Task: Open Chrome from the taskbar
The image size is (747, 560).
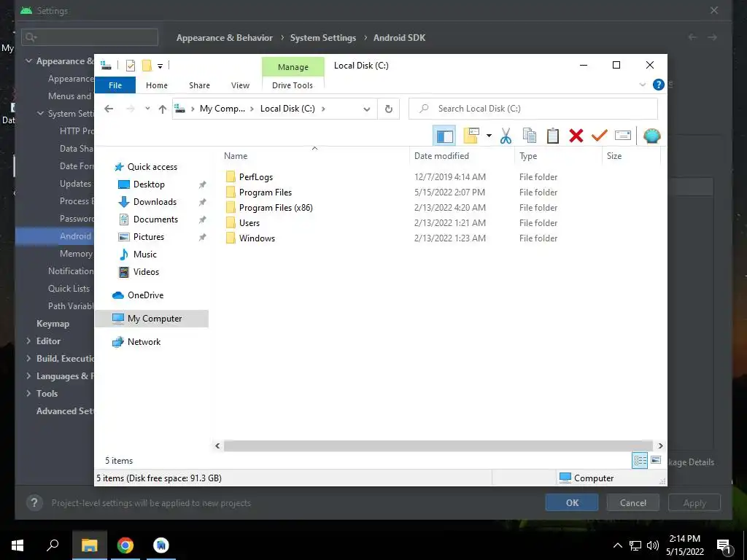Action: tap(125, 545)
